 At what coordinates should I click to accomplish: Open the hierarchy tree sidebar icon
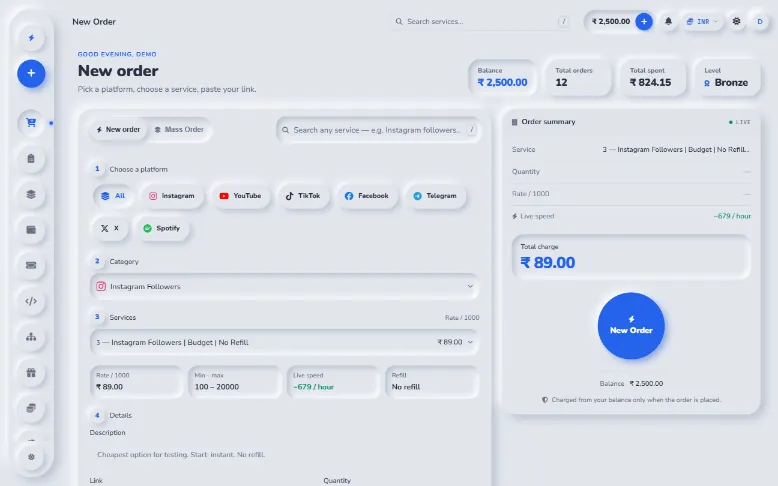(31, 337)
